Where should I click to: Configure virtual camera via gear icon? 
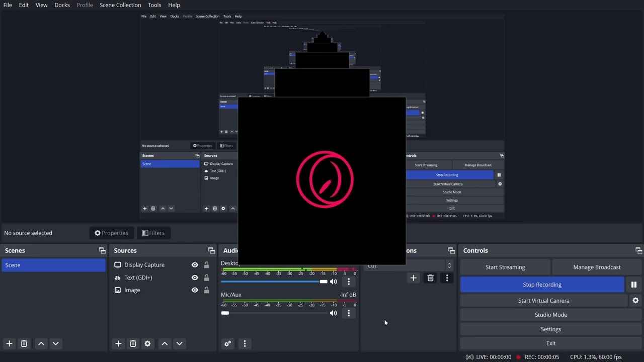click(x=635, y=301)
